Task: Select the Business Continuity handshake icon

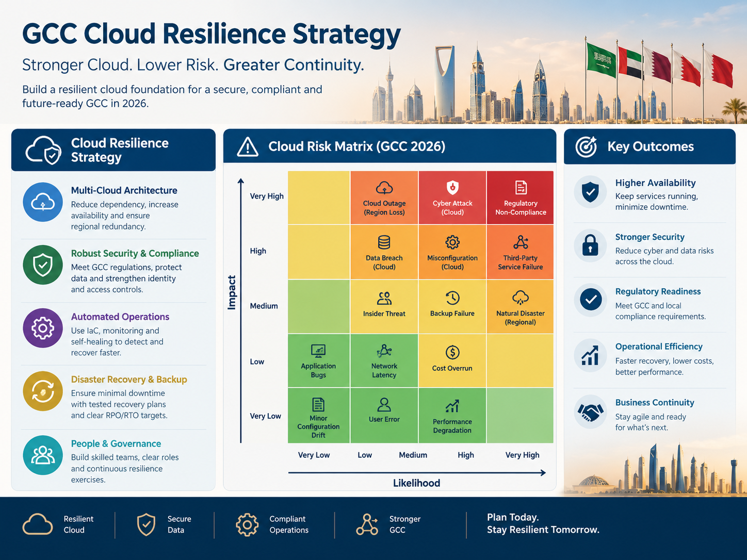Action: point(590,411)
